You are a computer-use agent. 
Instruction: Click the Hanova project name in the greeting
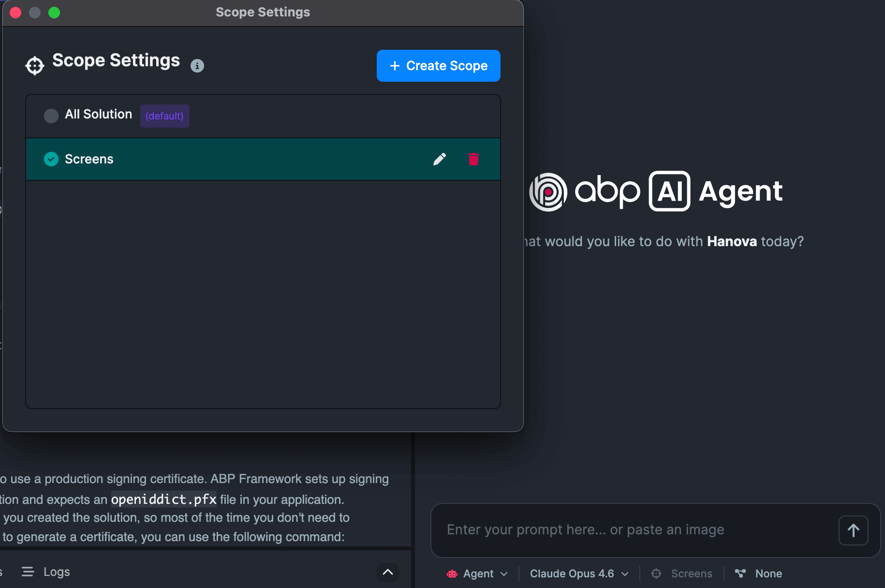click(x=732, y=241)
